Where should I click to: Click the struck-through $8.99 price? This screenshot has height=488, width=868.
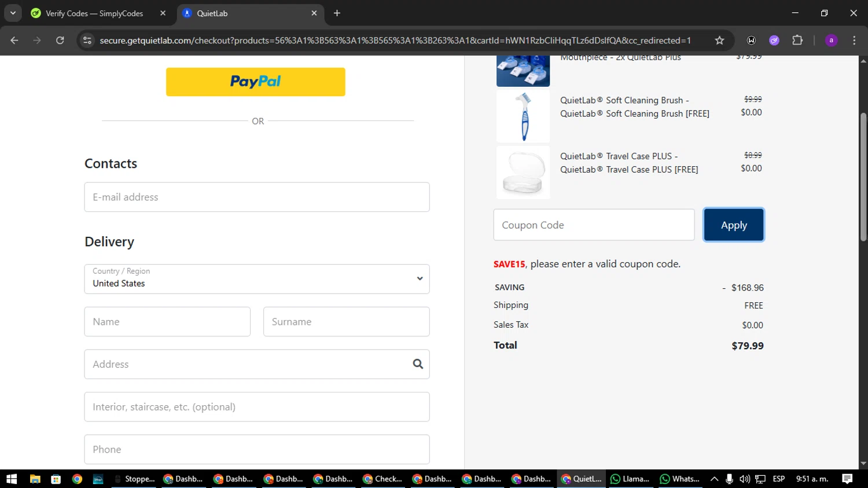coord(753,155)
